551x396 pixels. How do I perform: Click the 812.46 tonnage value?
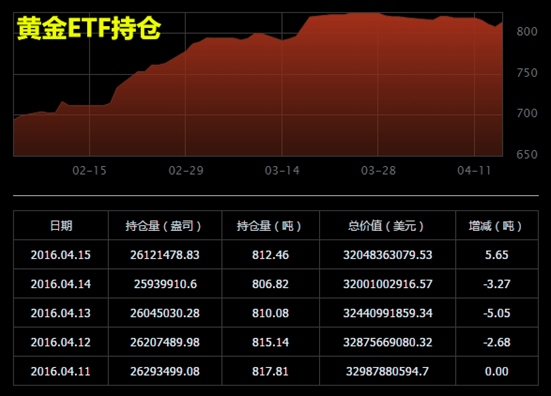tap(271, 255)
